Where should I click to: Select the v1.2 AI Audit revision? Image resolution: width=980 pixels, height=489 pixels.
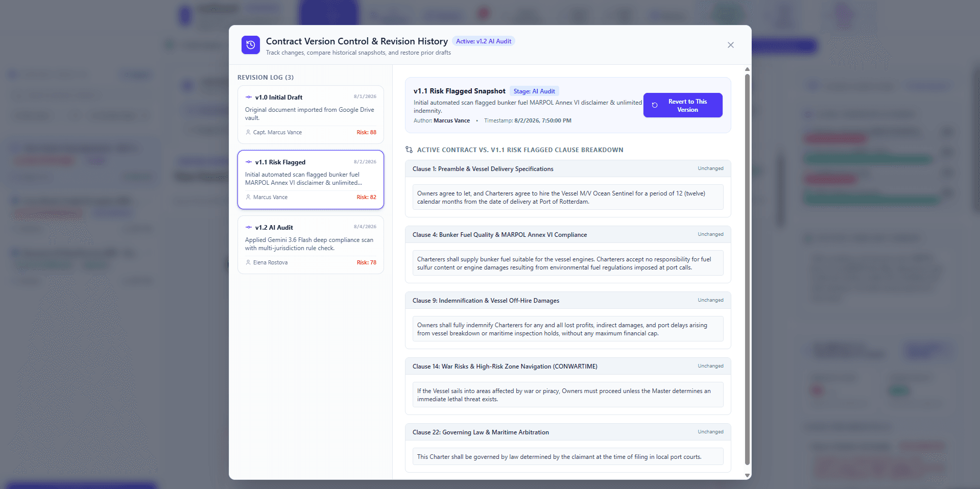click(310, 245)
